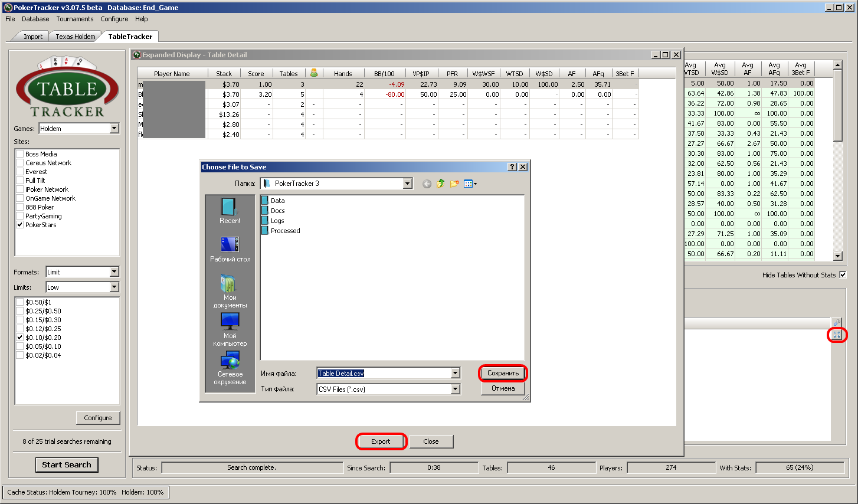The width and height of the screenshot is (858, 504).
Task: Uncheck the $0.10/$0.20 limit
Action: click(19, 338)
